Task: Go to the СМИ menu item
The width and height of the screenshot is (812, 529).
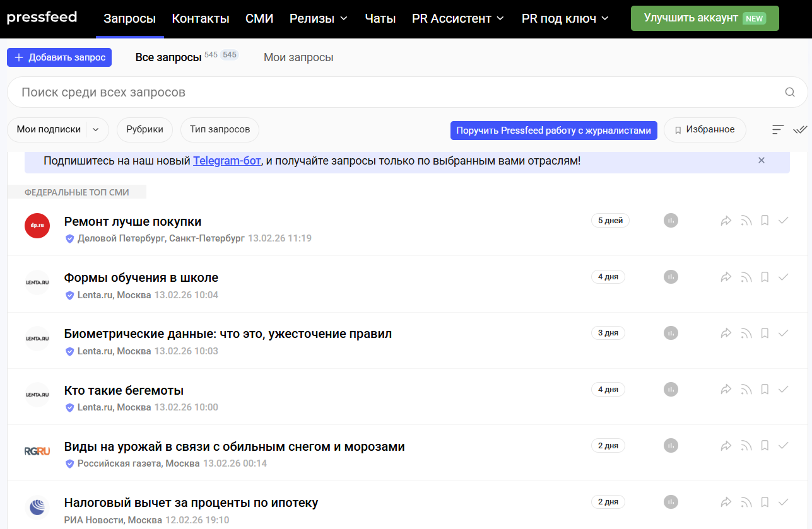Action: [259, 19]
